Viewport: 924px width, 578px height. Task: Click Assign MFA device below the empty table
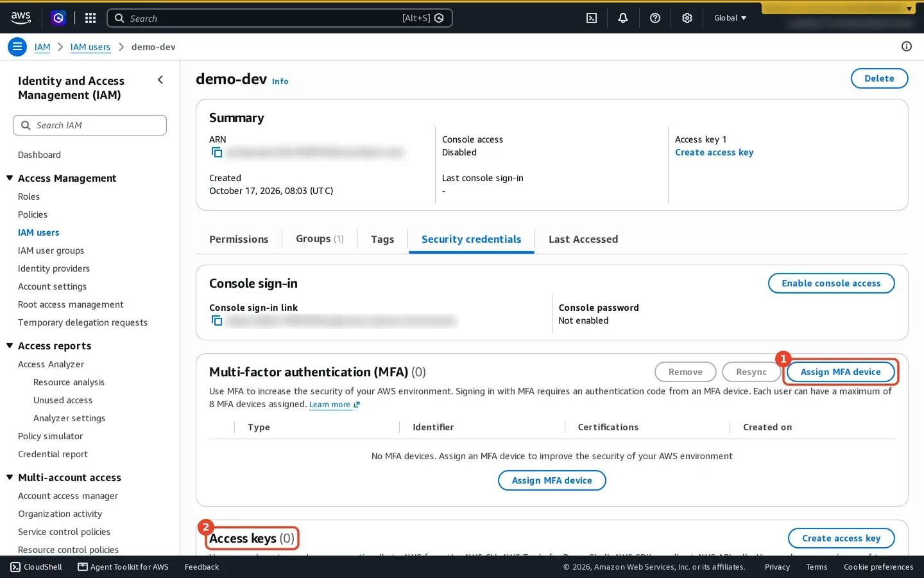(x=552, y=480)
